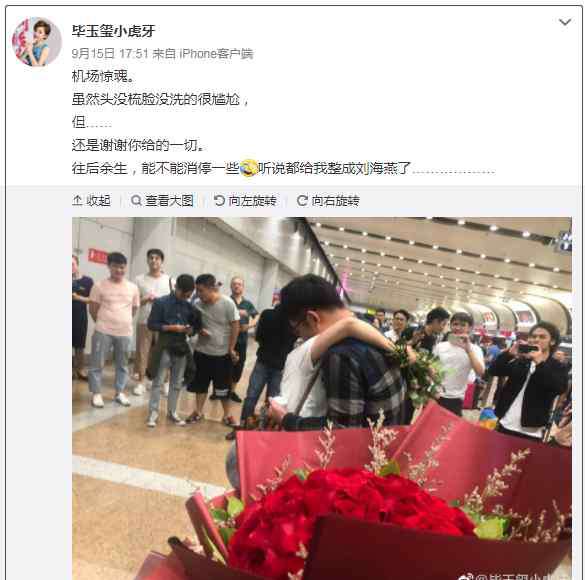The width and height of the screenshot is (585, 580).
Task: Open the post timestamp 9月15日 17:51
Action: click(x=110, y=54)
